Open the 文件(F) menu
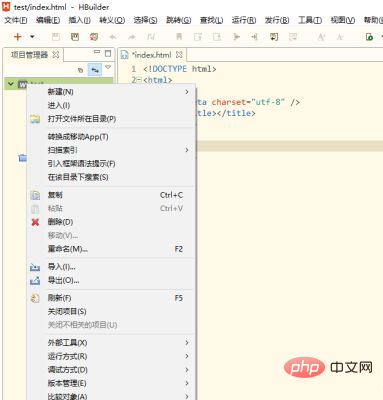383x400 pixels. pyautogui.click(x=15, y=20)
